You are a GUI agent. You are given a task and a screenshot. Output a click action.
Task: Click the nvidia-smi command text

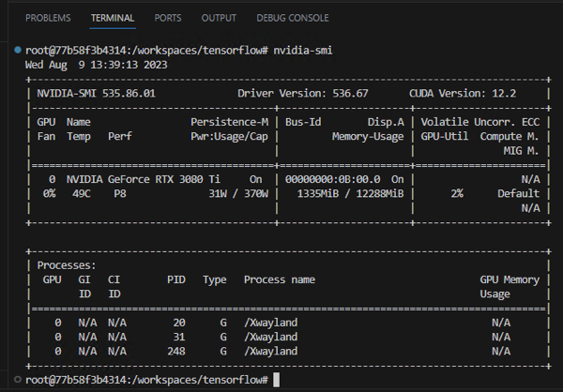point(303,51)
